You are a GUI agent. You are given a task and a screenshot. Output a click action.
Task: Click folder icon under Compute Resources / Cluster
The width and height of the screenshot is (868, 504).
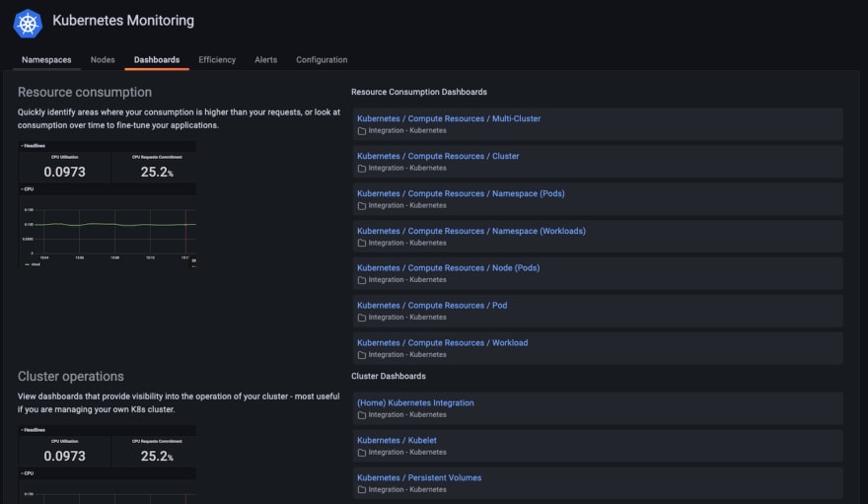click(x=361, y=169)
